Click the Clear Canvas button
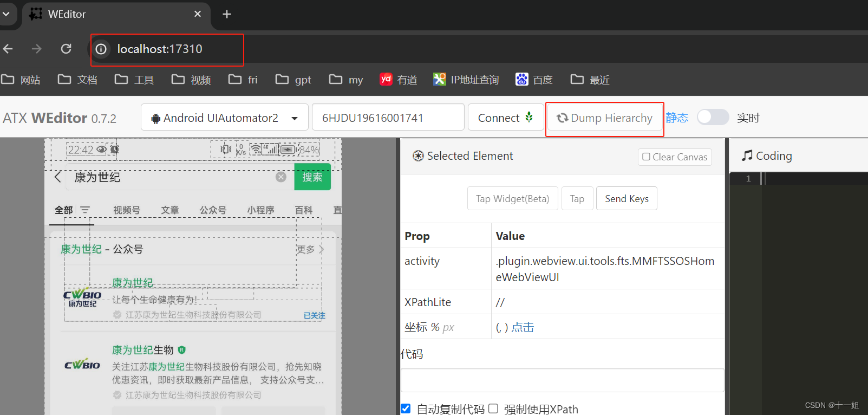Viewport: 868px width, 415px height. pyautogui.click(x=675, y=157)
